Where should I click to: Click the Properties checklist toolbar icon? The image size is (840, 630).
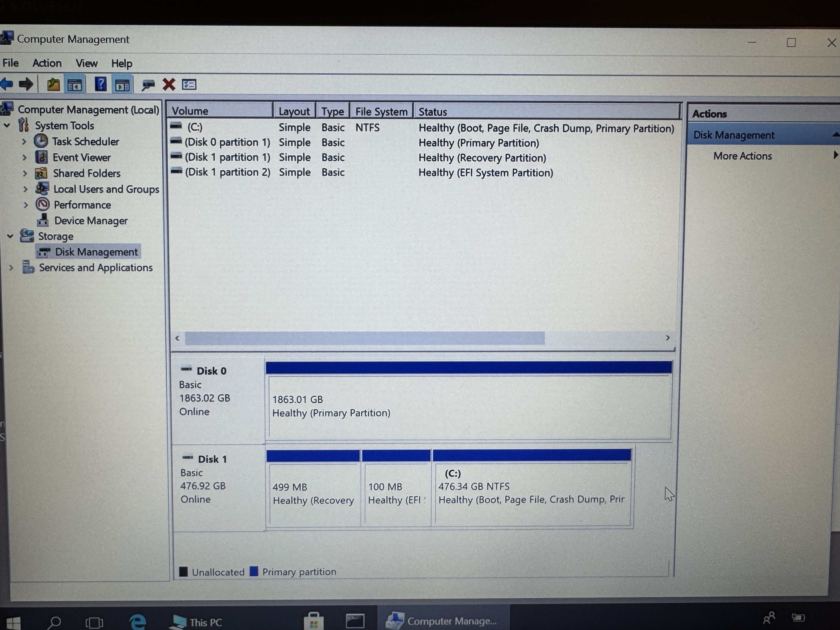tap(189, 84)
